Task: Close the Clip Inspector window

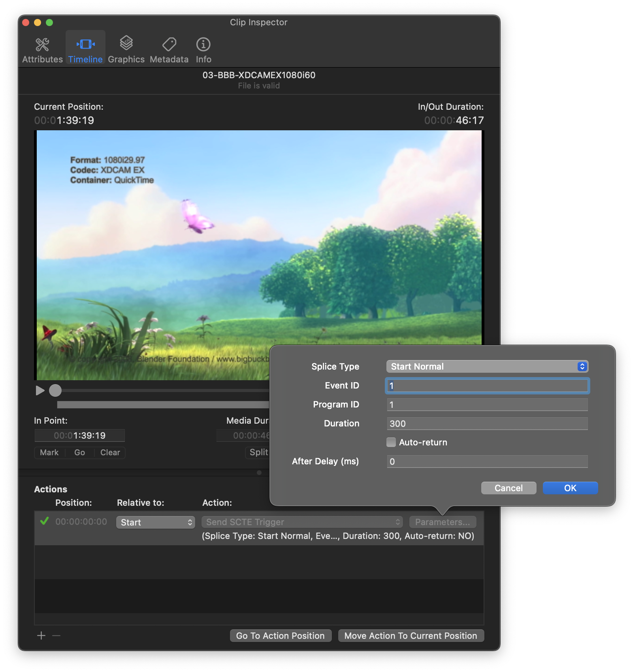Action: (x=26, y=23)
